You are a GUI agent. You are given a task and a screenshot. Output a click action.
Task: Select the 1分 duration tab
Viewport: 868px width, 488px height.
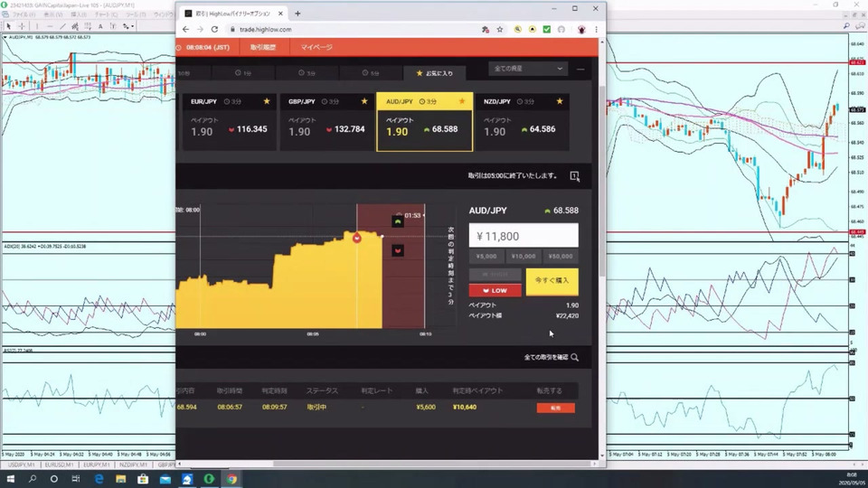(243, 73)
